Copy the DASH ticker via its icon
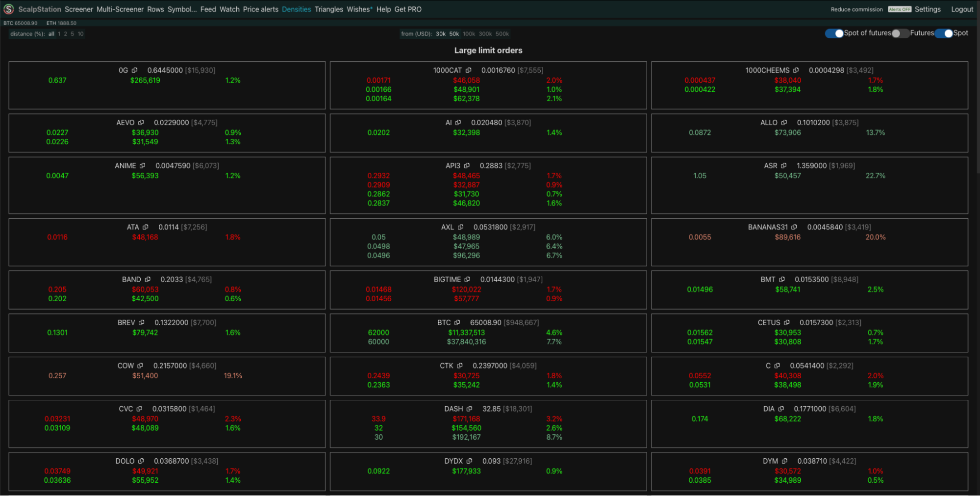This screenshot has width=980, height=496. pyautogui.click(x=470, y=409)
